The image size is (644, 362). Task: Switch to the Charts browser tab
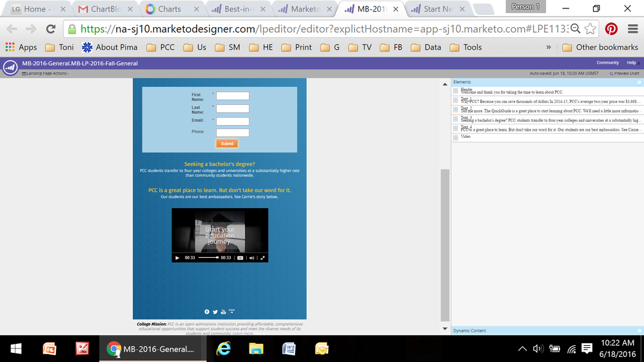(x=170, y=9)
